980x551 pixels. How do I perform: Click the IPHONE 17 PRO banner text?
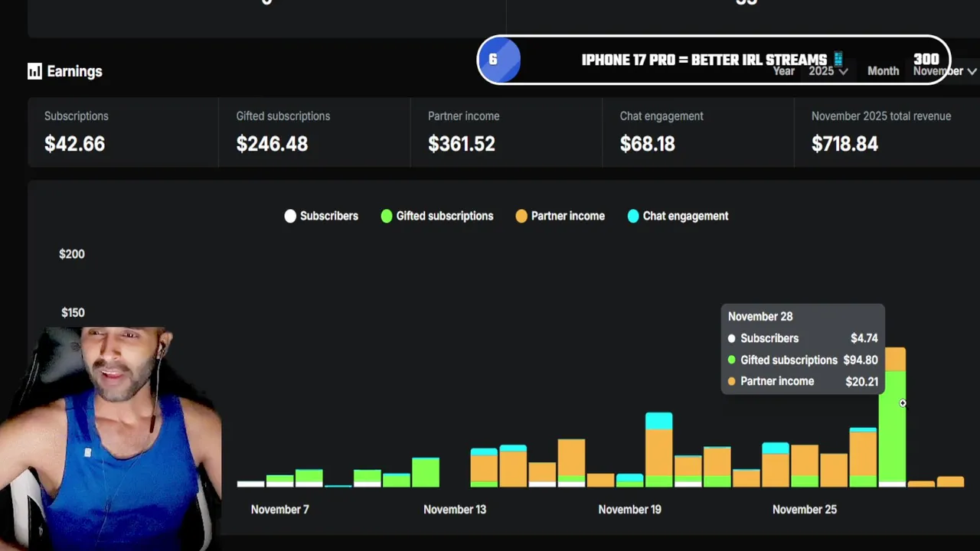pos(704,60)
